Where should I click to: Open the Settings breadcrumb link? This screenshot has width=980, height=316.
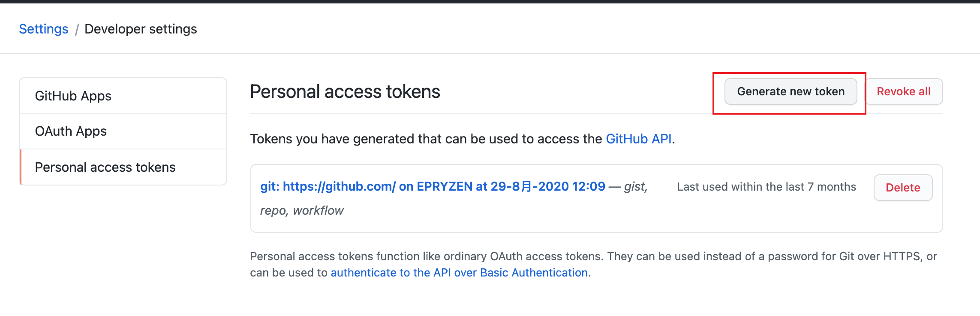tap(43, 29)
